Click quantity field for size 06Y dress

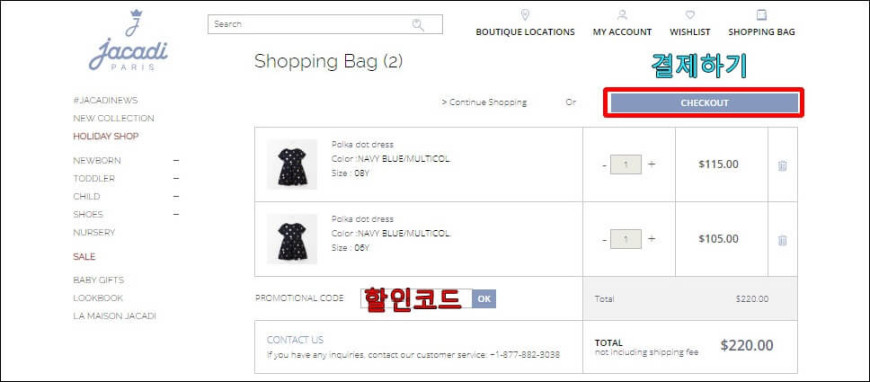click(x=626, y=239)
